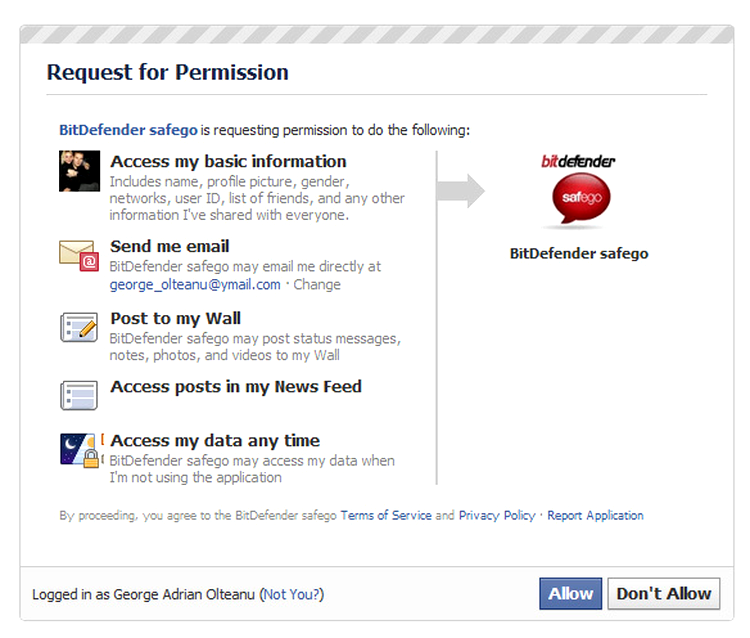Click the Report Application link
Image resolution: width=750 pixels, height=638 pixels.
tap(596, 516)
